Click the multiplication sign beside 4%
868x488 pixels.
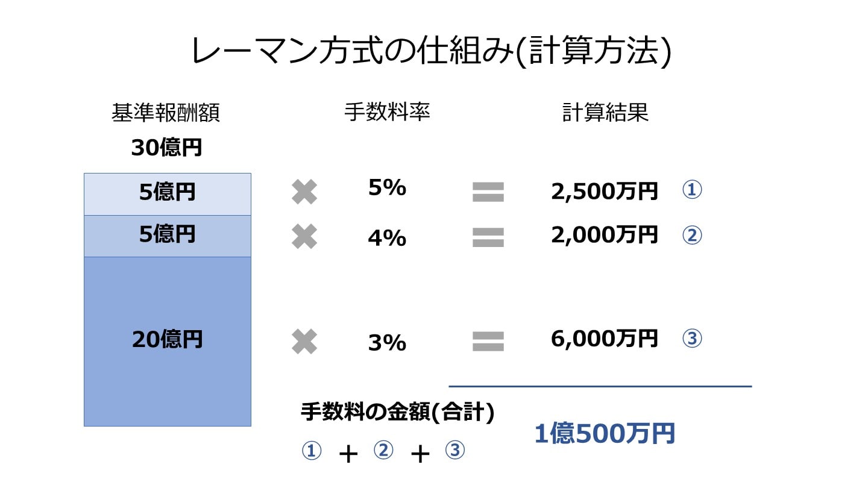304,237
